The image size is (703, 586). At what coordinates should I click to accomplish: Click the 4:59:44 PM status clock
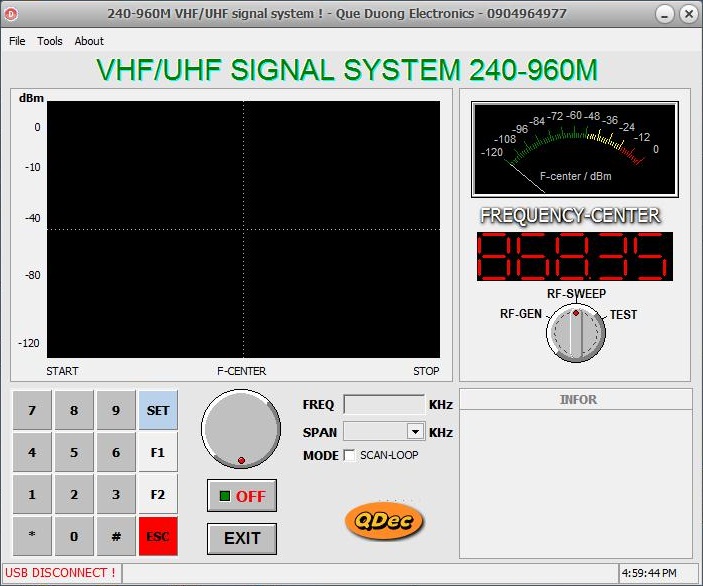coord(649,573)
